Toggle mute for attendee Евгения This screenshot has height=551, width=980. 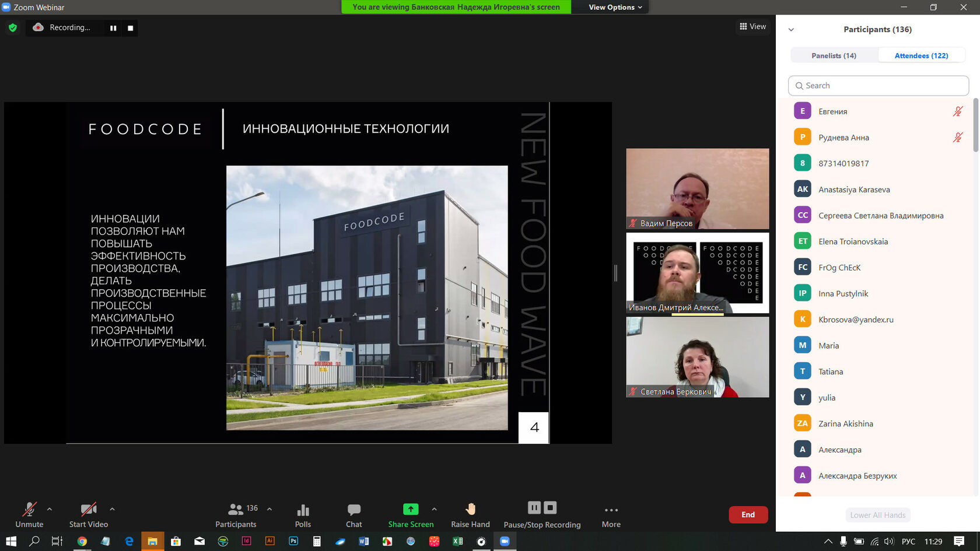pos(957,111)
